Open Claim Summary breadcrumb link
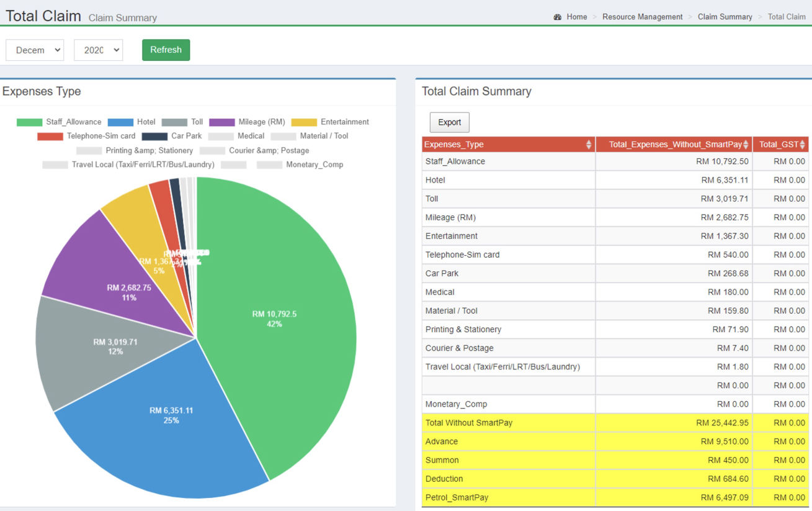Screen dimensions: 812x511 [725, 17]
